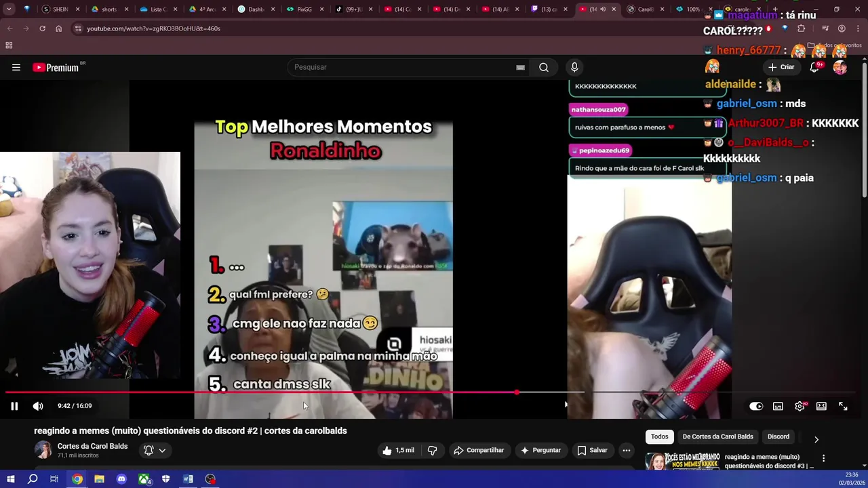Select the Todos filter chip

(x=659, y=436)
